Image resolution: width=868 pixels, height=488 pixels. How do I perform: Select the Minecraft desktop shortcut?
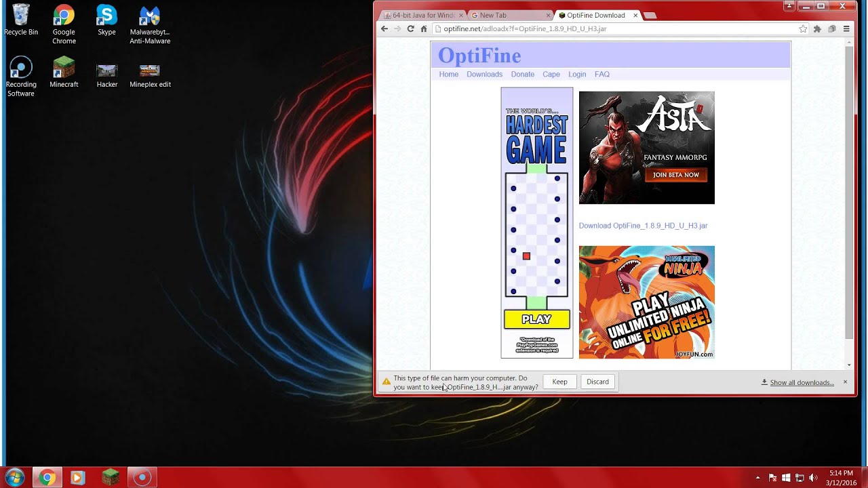(x=64, y=73)
